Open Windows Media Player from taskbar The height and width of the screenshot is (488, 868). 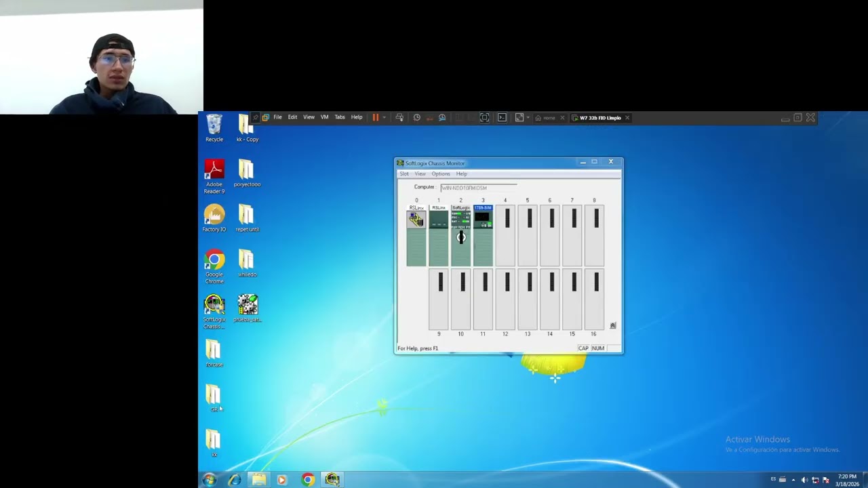282,480
